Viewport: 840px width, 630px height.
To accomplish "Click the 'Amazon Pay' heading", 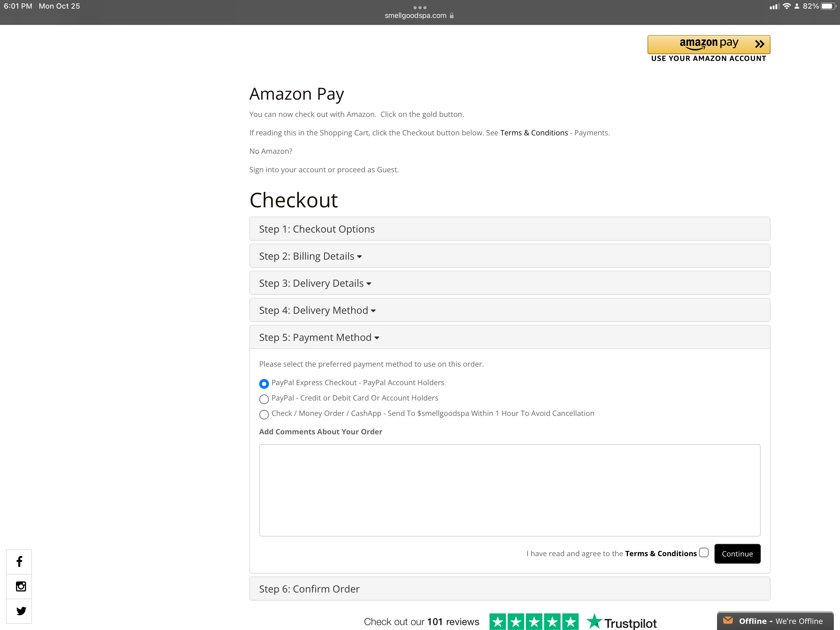I will (x=297, y=94).
